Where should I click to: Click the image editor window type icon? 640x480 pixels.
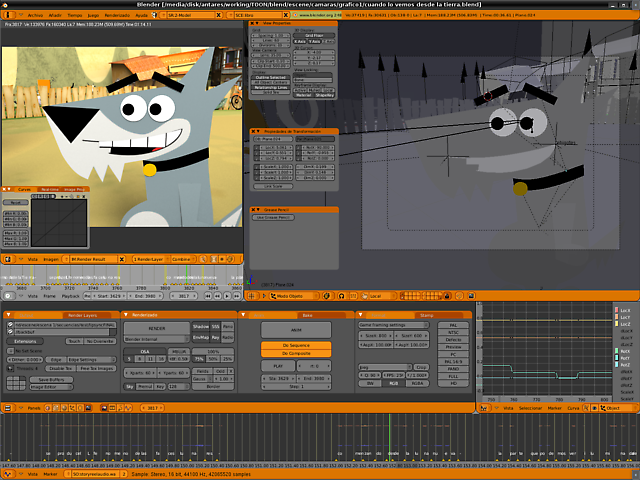(8, 259)
